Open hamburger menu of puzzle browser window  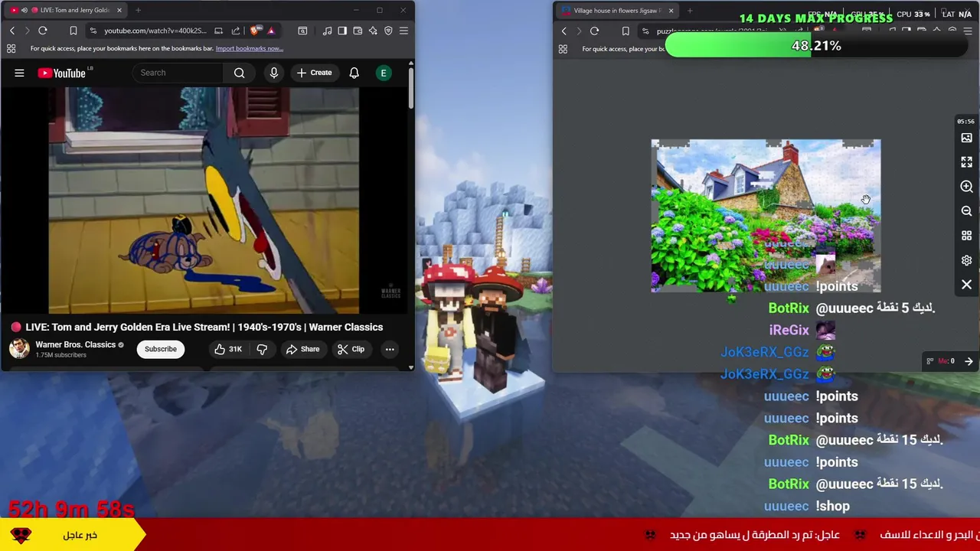pyautogui.click(x=968, y=31)
